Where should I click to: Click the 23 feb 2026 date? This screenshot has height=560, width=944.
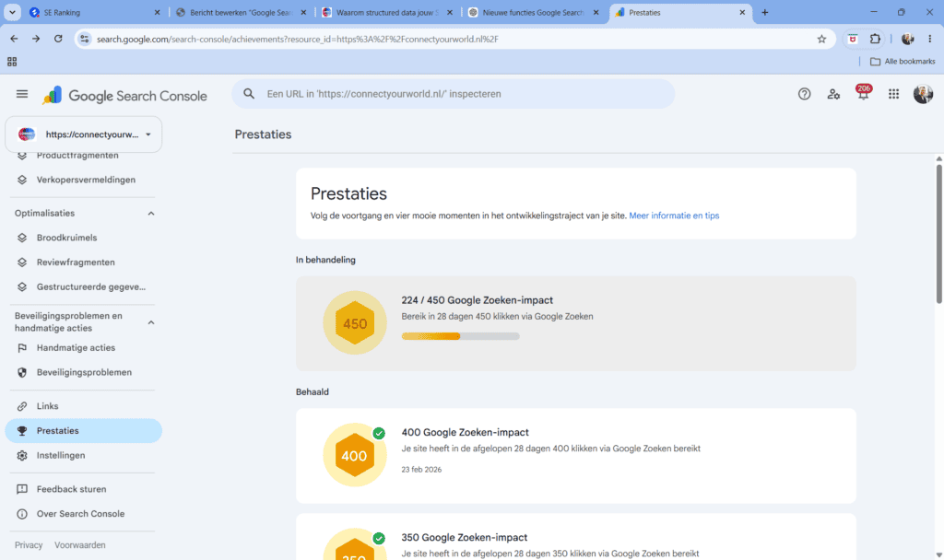[421, 470]
